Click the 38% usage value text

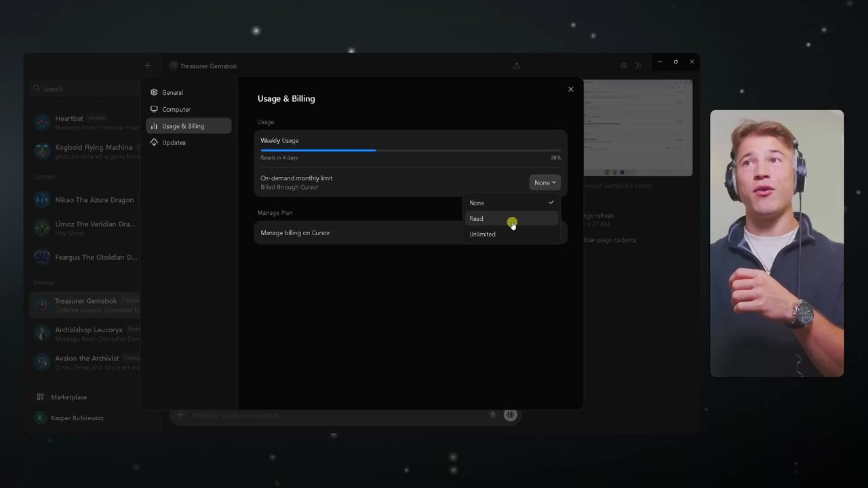[x=555, y=158]
